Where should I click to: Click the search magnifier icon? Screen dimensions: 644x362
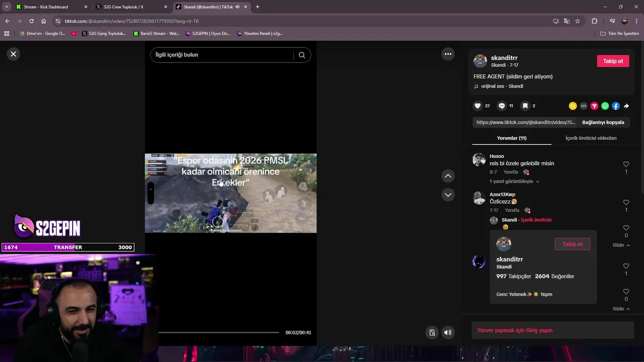tap(302, 55)
